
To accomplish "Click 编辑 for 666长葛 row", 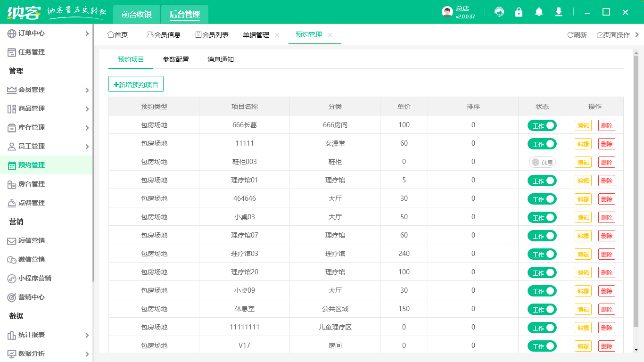I will [583, 125].
